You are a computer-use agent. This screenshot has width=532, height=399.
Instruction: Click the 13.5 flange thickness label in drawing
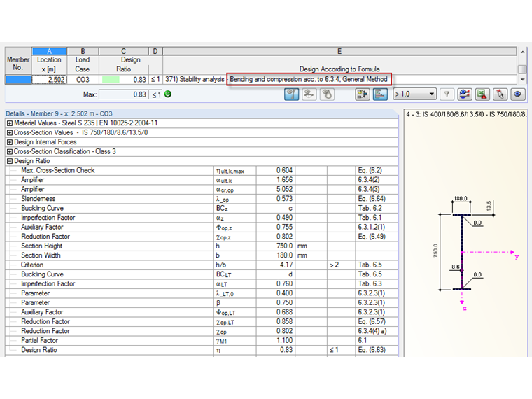tap(489, 206)
